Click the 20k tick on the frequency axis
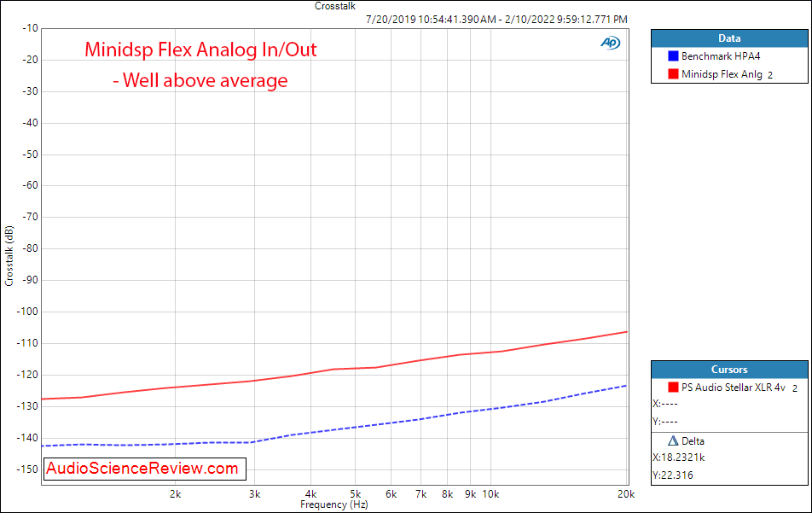Screen dimensions: 812x513 tap(626, 494)
